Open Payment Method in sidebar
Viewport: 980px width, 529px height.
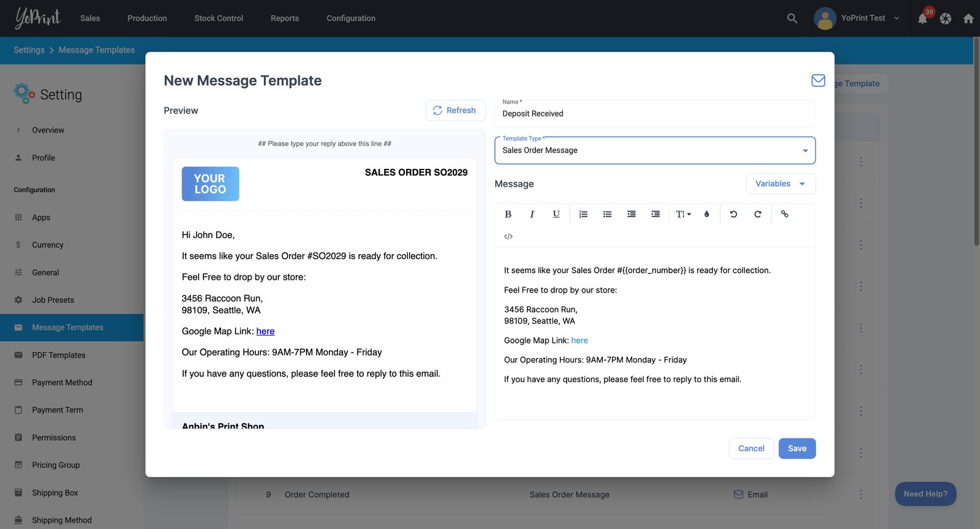pyautogui.click(x=62, y=383)
